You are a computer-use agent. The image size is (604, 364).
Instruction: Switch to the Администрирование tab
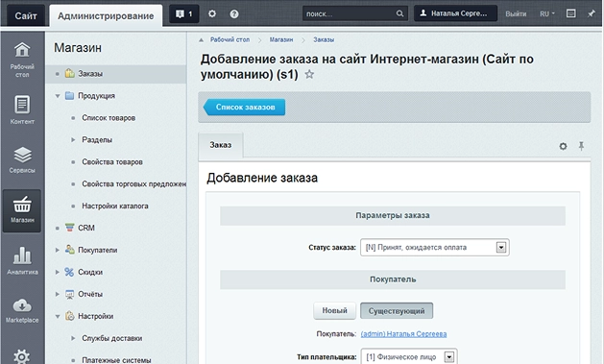(106, 15)
